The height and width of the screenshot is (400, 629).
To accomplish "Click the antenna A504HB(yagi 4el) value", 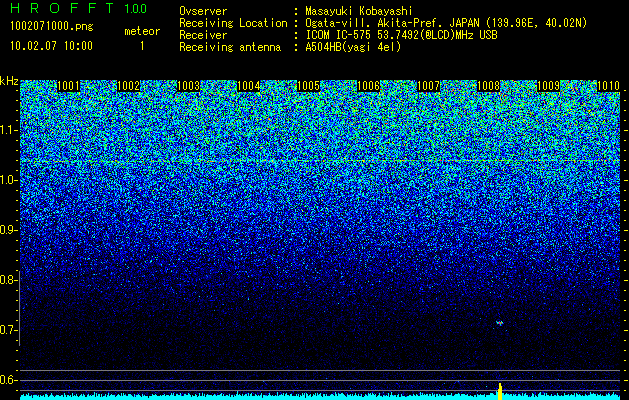I will coord(353,47).
